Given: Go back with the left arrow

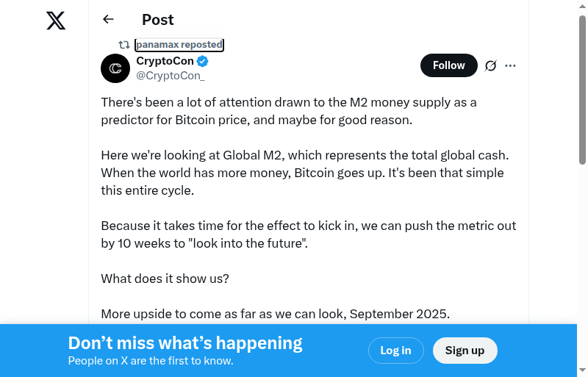Looking at the screenshot, I should (109, 20).
